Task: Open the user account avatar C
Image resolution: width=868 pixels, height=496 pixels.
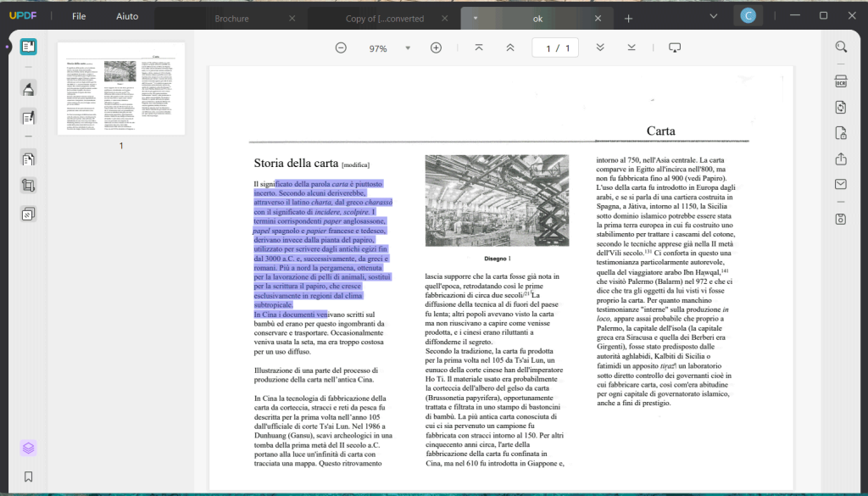Action: pyautogui.click(x=748, y=16)
